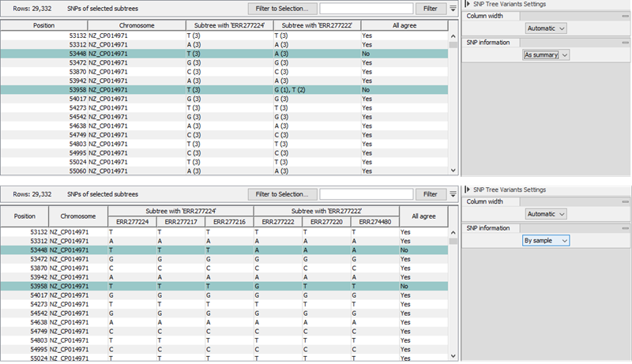This screenshot has height=364, width=632.
Task: Sort top table by Chromosome column
Action: click(137, 25)
